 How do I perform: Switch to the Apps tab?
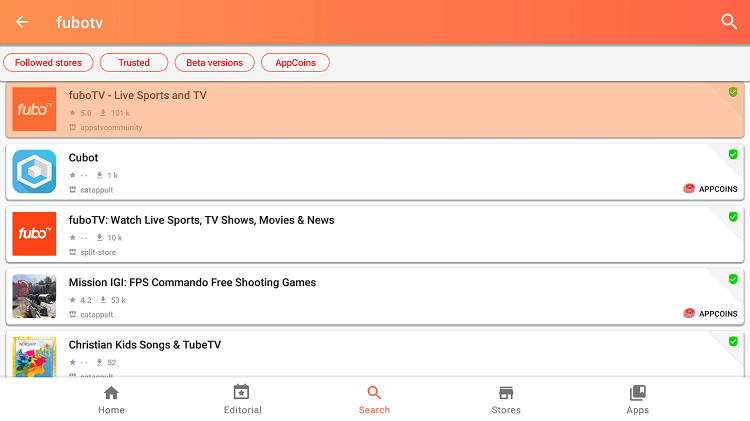(638, 400)
